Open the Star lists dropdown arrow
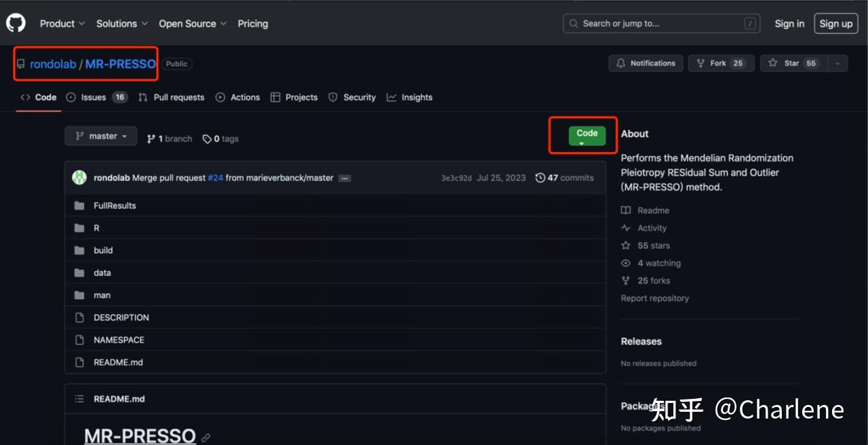868x445 pixels. click(837, 63)
